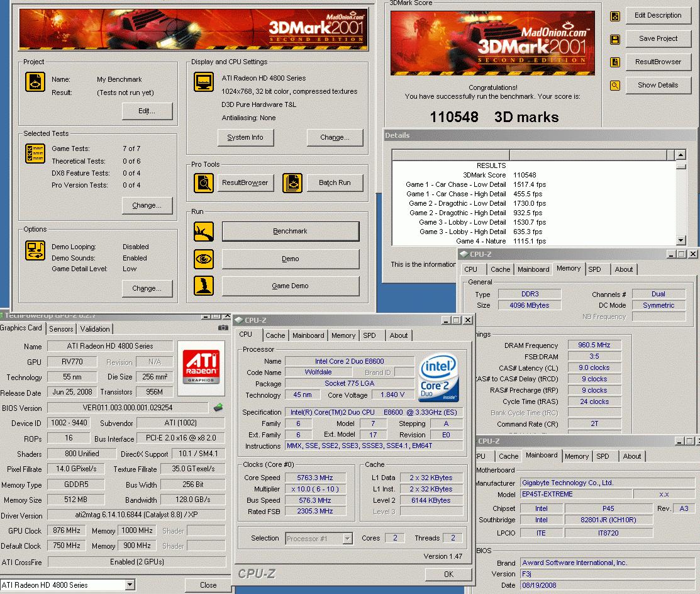Open the SPD tab in the CPU-Z Memory window
Image resolution: width=700 pixels, height=594 pixels.
594,269
